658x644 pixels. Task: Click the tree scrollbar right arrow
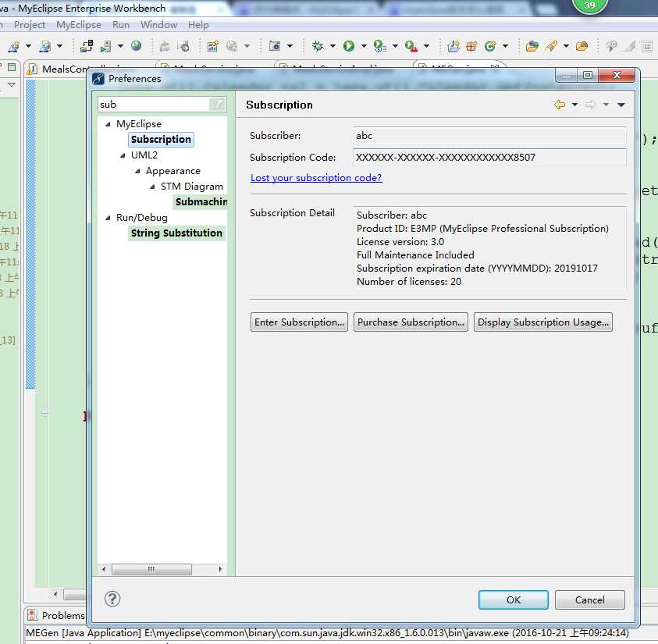[x=220, y=569]
